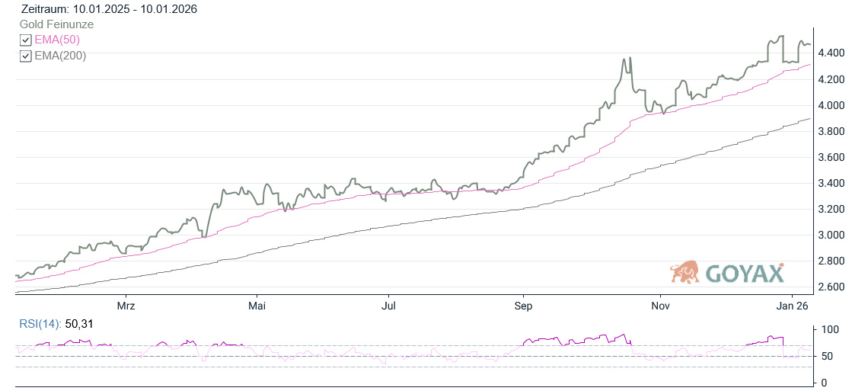
Task: Click the 2.600 price axis label
Action: pyautogui.click(x=831, y=287)
